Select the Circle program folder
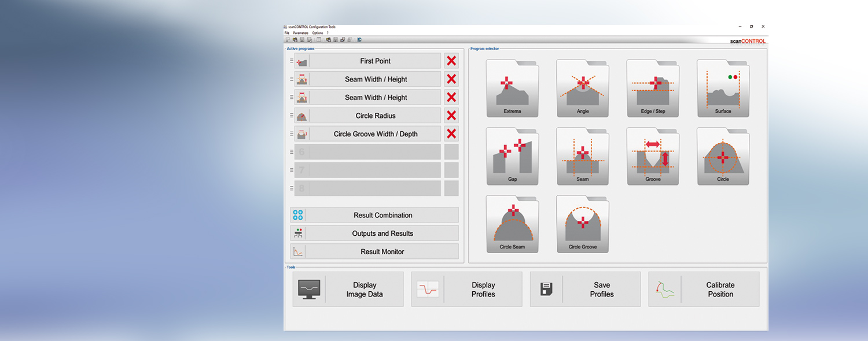This screenshot has width=868, height=341. (x=723, y=157)
